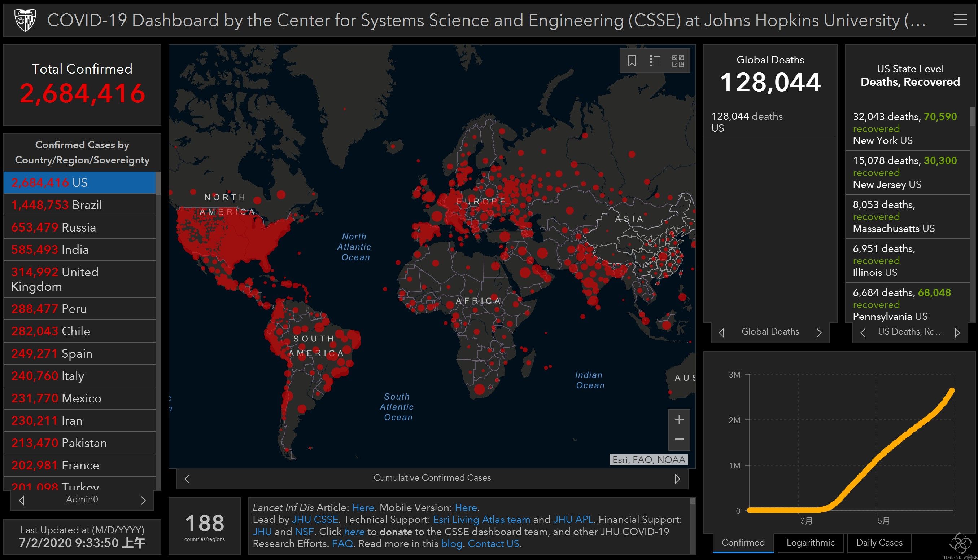This screenshot has height=560, width=978.
Task: Open the Esri Living Atlas team link
Action: (481, 520)
